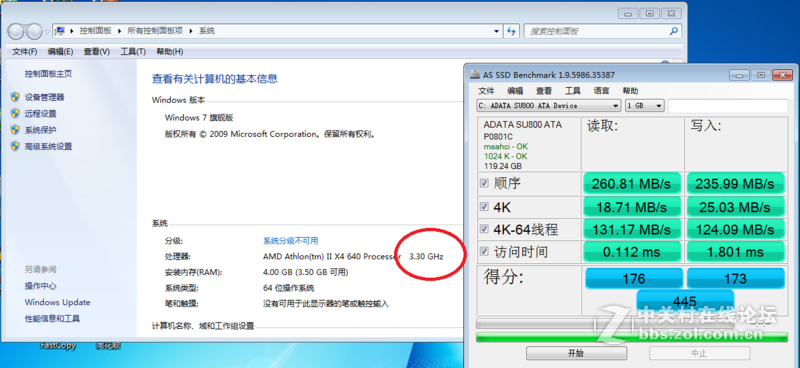Viewport: 800px width, 368px height.
Task: Open the 设备管理器 link
Action: tap(45, 97)
